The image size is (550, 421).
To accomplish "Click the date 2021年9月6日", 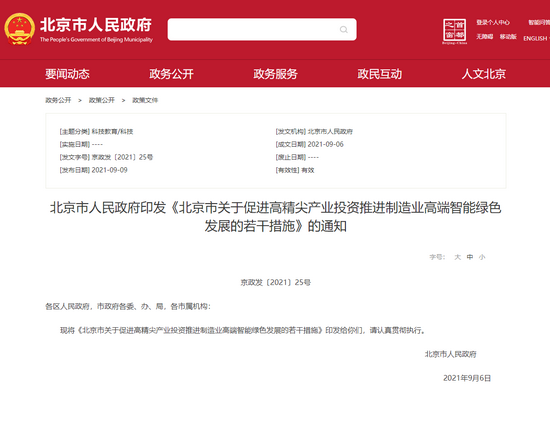I will click(x=467, y=378).
